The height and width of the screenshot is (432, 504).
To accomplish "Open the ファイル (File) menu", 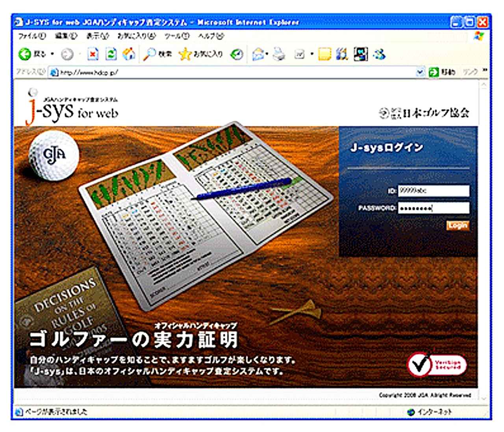I will 32,36.
